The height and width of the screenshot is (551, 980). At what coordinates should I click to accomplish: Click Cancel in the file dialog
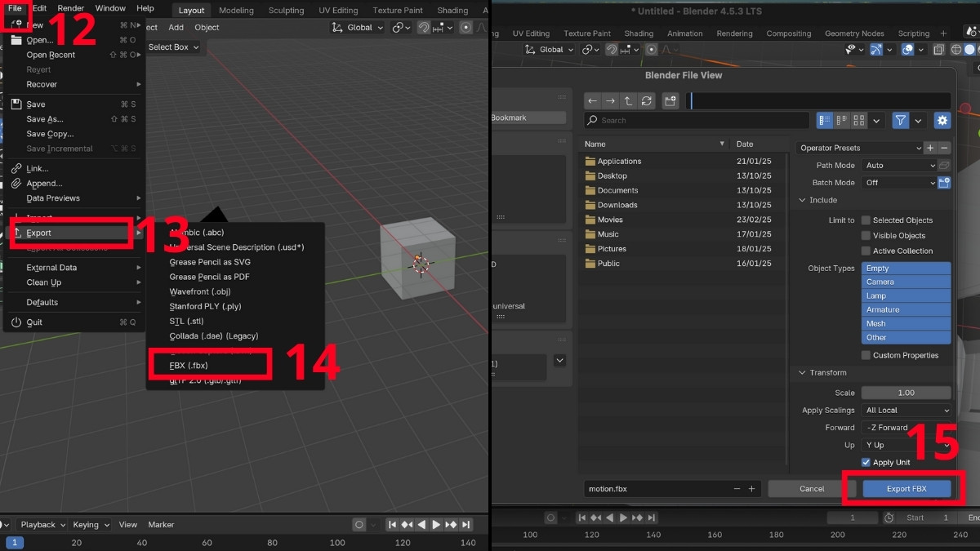point(811,489)
